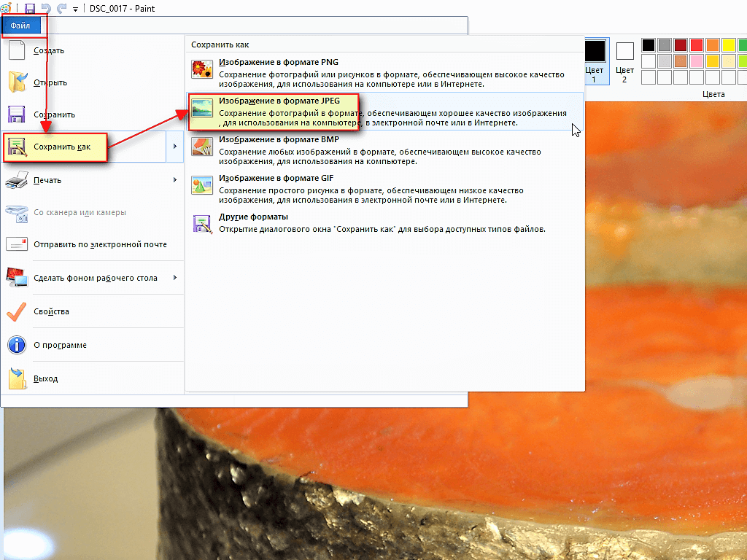Click the red checkmark icon for Свойства
Image resolution: width=747 pixels, height=560 pixels.
click(x=17, y=311)
